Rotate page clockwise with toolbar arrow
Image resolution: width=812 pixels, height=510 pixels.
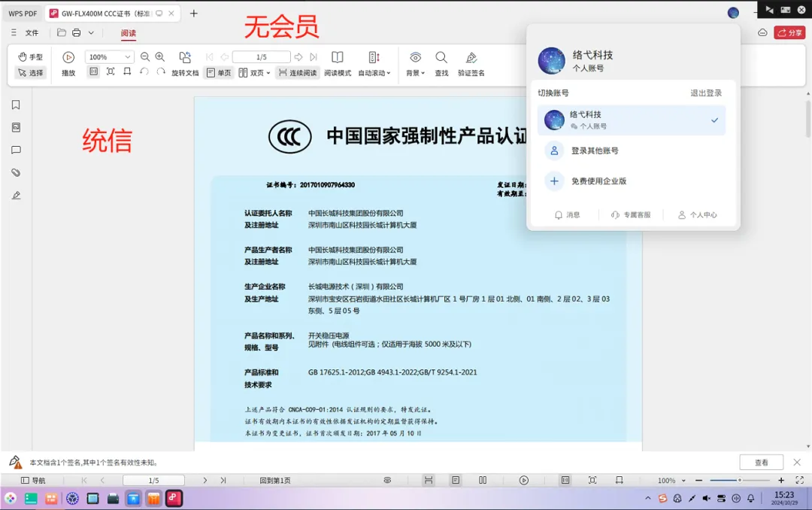[161, 71]
